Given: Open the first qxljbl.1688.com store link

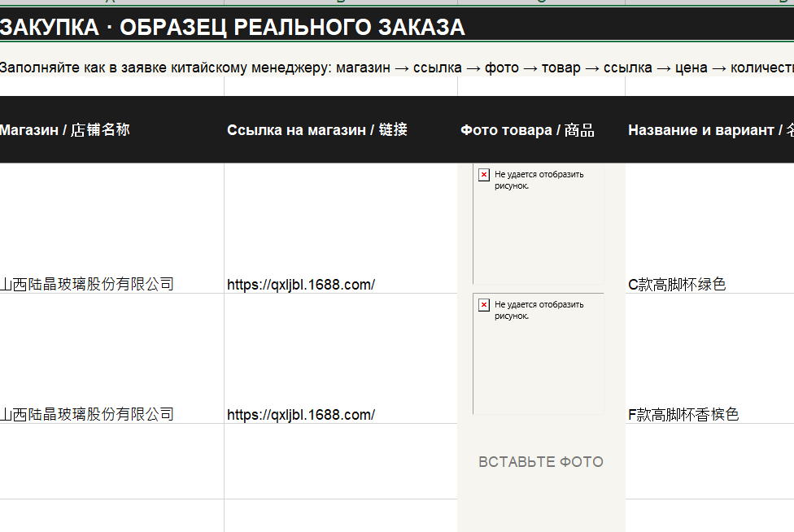Looking at the screenshot, I should [301, 285].
